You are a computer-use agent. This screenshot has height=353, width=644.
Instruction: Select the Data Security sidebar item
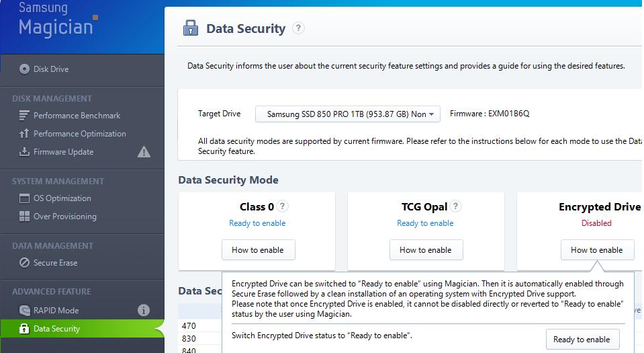pyautogui.click(x=56, y=329)
